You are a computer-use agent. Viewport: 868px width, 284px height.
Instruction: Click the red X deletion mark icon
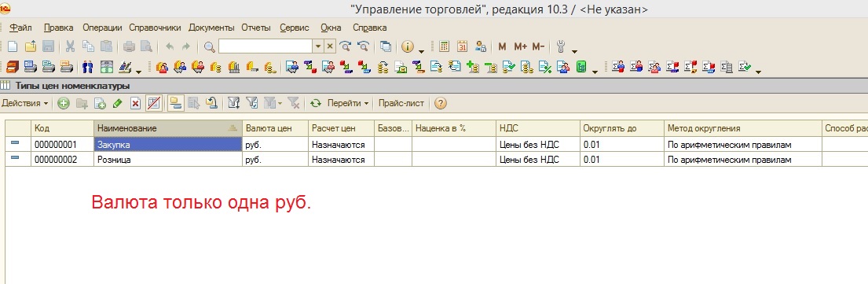(x=135, y=103)
